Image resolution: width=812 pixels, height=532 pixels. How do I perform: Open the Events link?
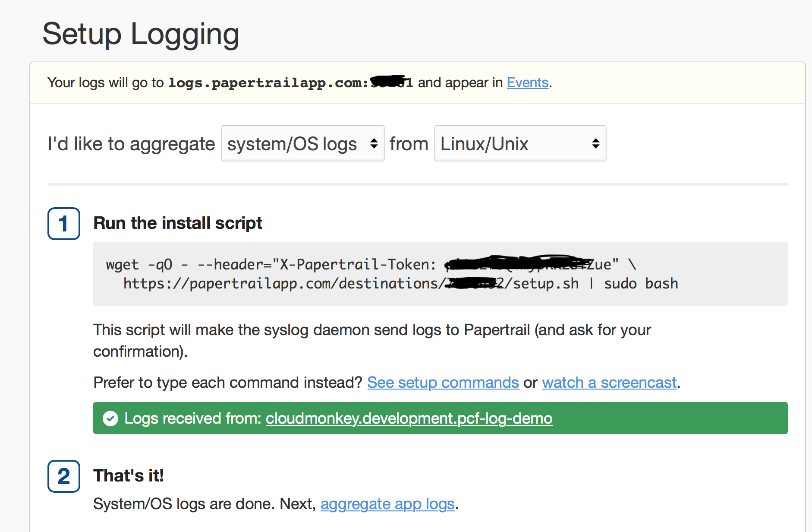point(527,82)
